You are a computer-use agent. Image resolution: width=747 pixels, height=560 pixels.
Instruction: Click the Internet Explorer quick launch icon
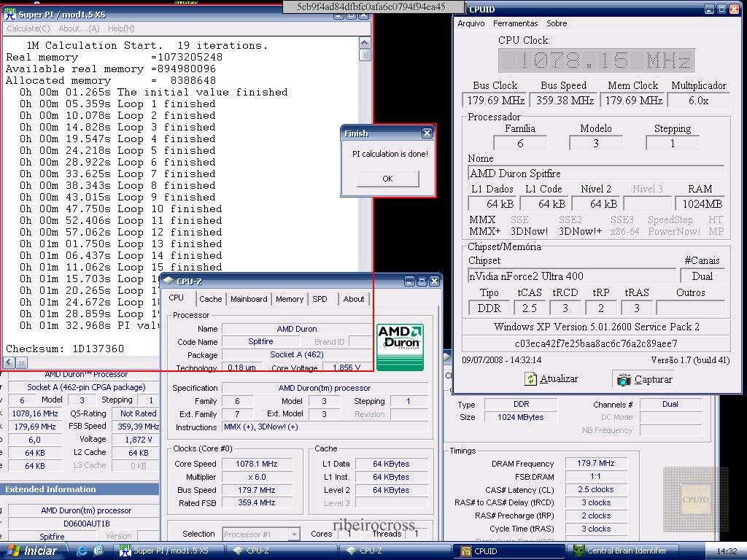(82, 551)
